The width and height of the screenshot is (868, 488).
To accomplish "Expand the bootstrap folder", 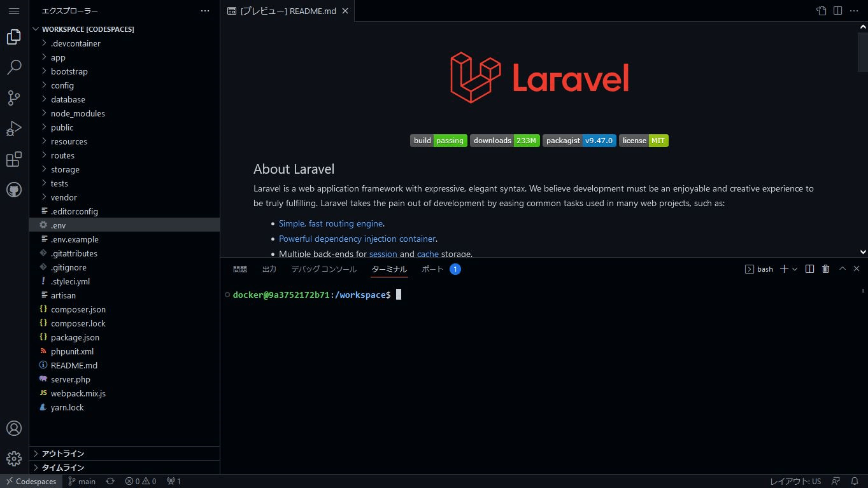I will point(124,71).
